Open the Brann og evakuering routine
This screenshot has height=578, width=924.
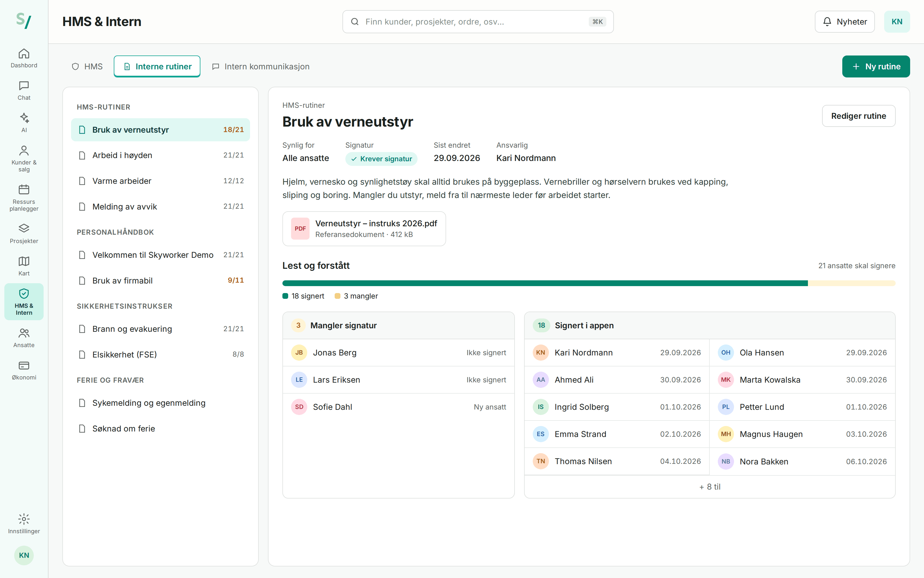click(160, 329)
